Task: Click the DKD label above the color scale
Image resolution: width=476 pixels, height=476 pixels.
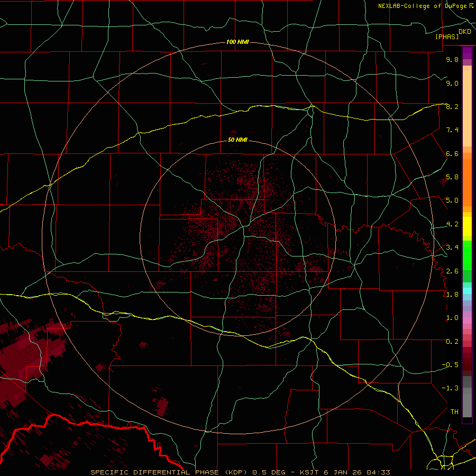Action: point(465,32)
